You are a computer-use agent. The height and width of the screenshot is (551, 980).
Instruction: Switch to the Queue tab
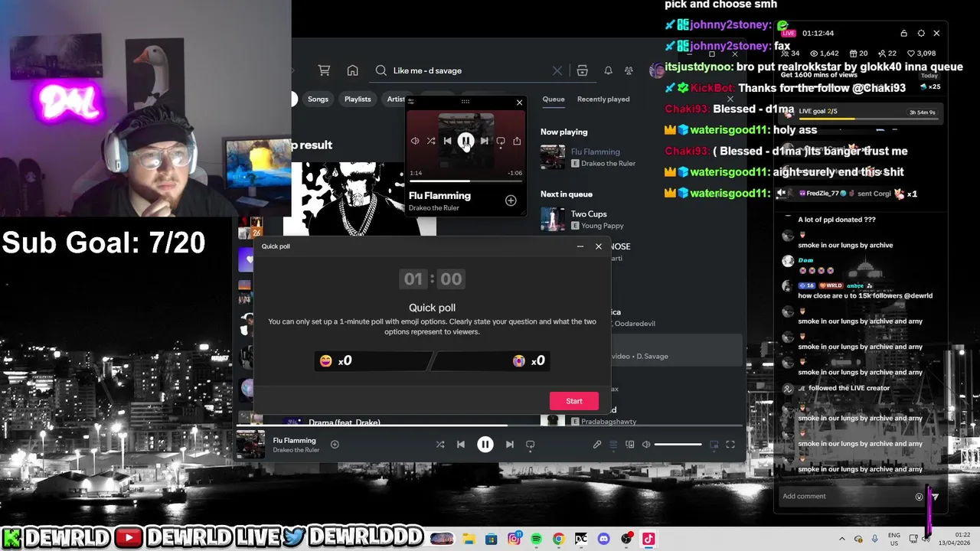pos(554,99)
